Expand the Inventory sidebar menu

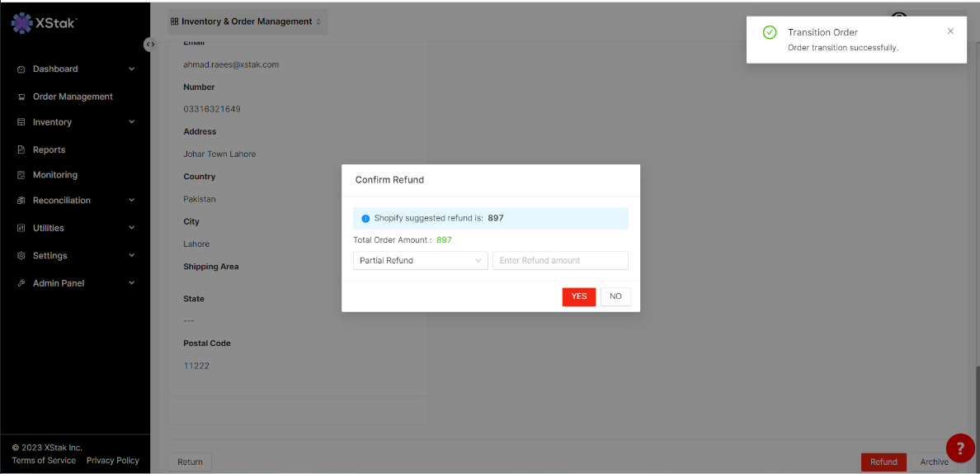[x=131, y=122]
